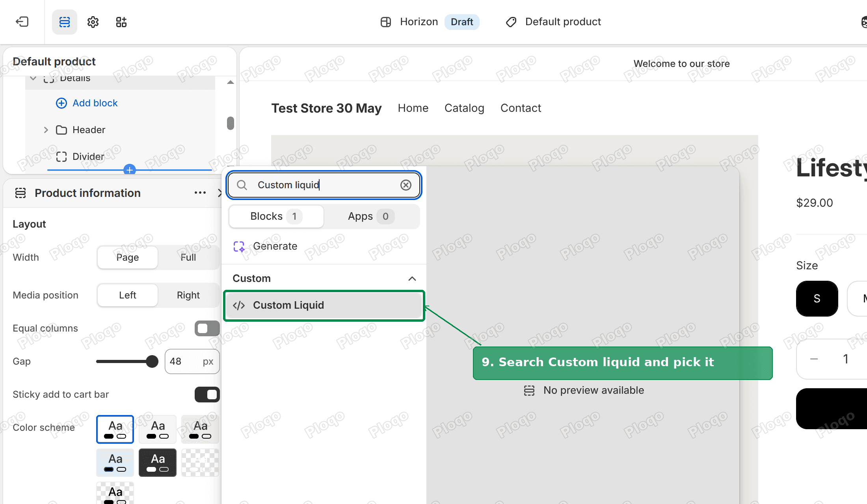Viewport: 867px width, 504px height.
Task: Open the Sections panel icon
Action: pyautogui.click(x=65, y=22)
